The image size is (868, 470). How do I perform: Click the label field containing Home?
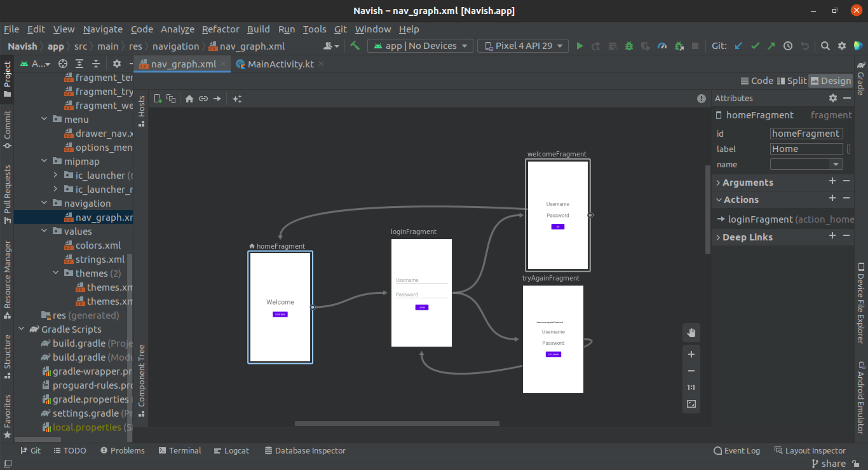806,149
